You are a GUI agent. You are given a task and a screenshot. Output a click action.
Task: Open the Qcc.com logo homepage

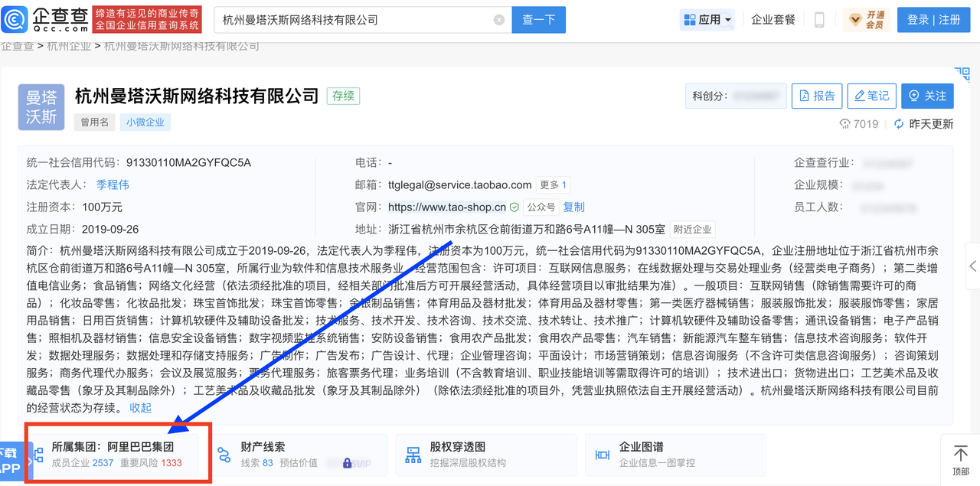coord(45,20)
